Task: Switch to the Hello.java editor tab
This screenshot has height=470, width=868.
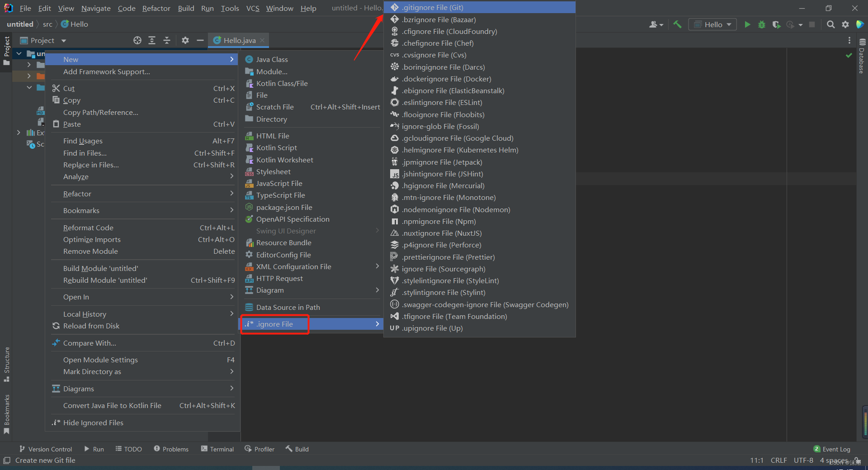Action: tap(239, 40)
